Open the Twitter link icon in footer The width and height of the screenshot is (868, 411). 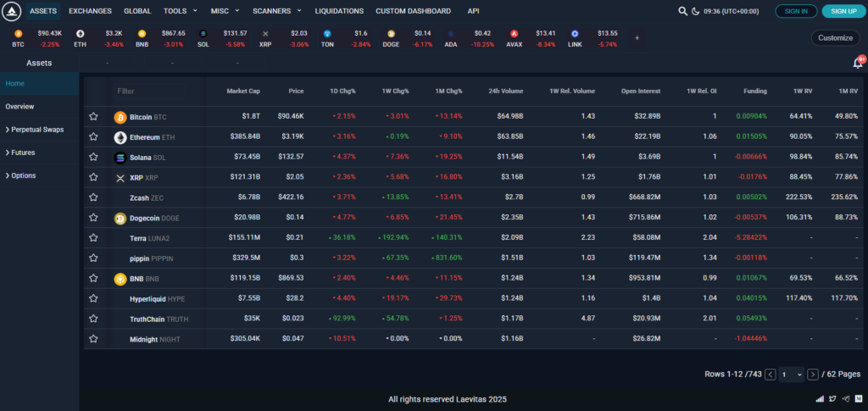coord(832,398)
